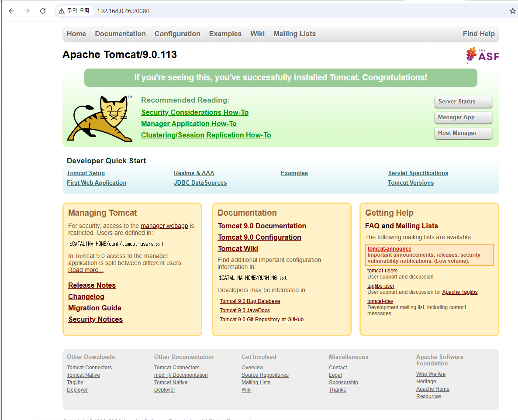Open the Examples nav item in top bar
Screen dimensions: 518x420
tap(225, 34)
